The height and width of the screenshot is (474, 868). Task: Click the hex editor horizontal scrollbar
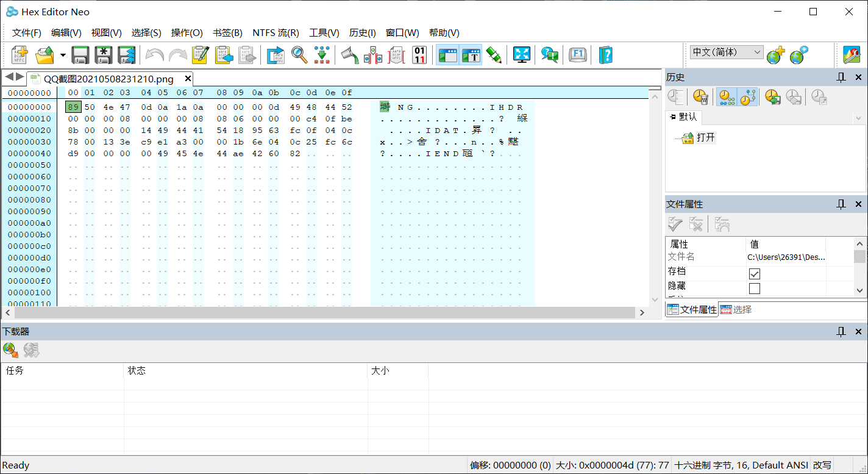pyautogui.click(x=324, y=312)
